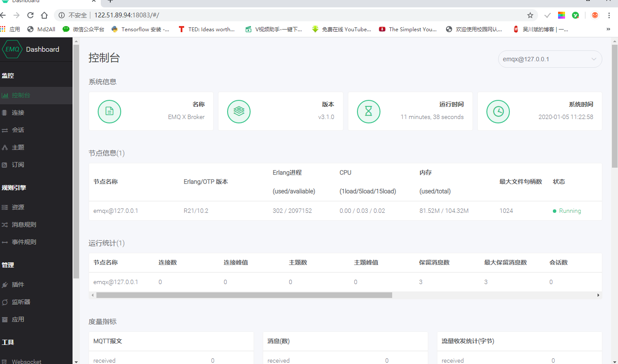This screenshot has height=364, width=618.
Task: Click the 订阅 feed icon
Action: pyautogui.click(x=5, y=165)
